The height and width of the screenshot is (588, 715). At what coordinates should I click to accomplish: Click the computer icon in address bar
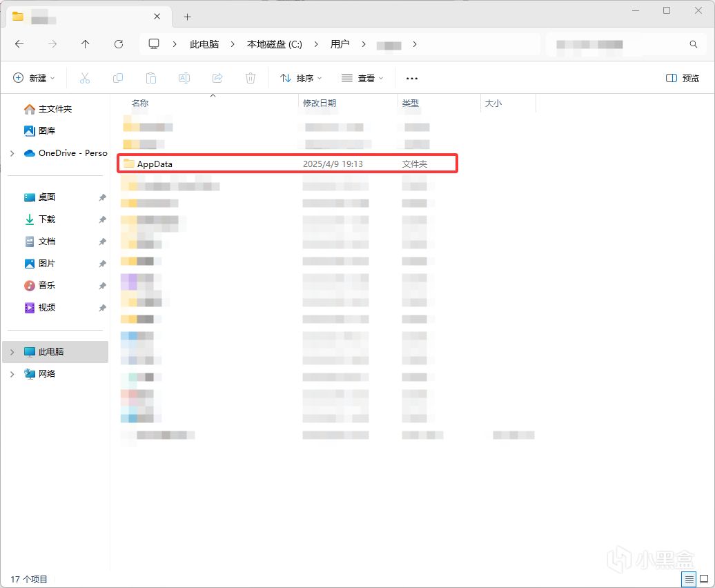coord(154,44)
